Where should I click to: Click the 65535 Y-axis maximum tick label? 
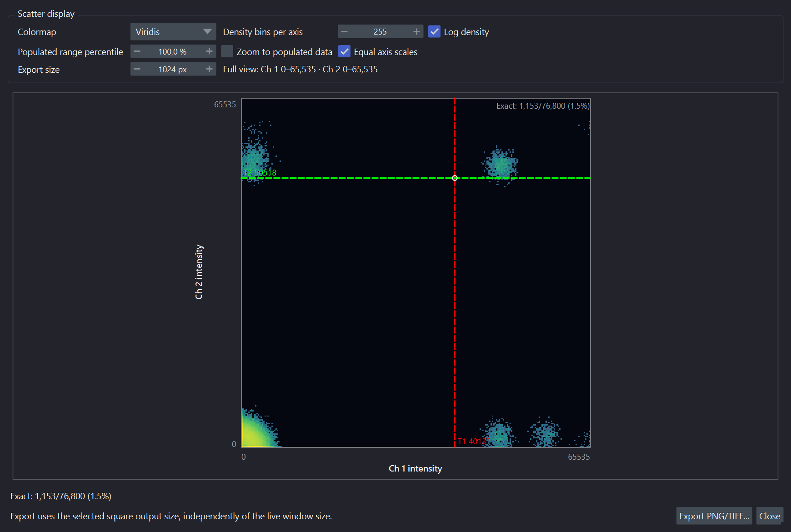(x=225, y=105)
